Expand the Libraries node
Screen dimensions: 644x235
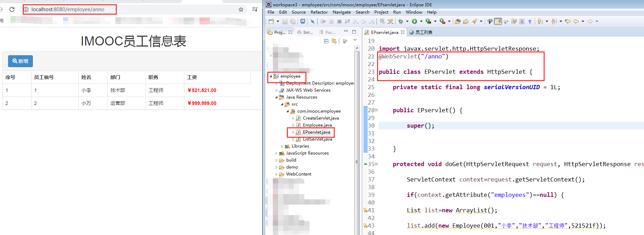point(282,146)
